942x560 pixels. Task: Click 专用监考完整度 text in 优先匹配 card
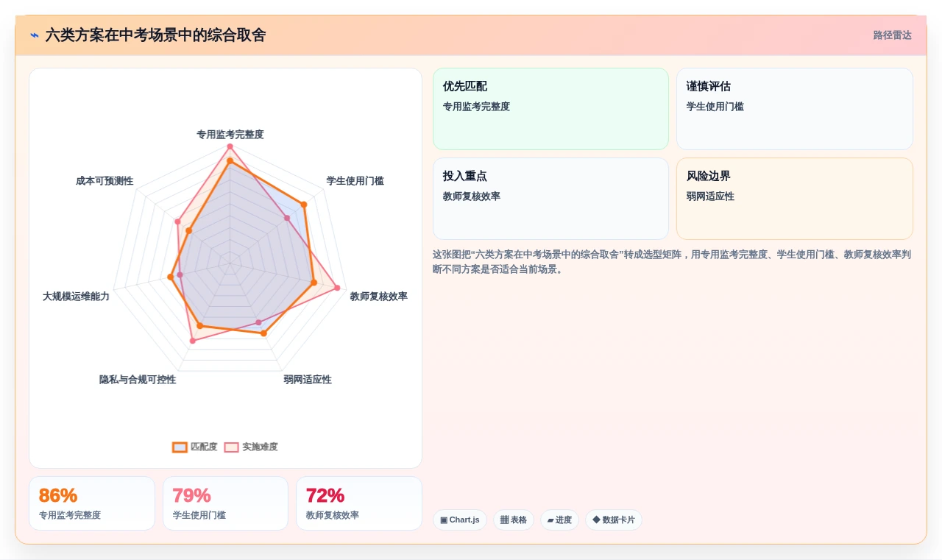pos(476,107)
